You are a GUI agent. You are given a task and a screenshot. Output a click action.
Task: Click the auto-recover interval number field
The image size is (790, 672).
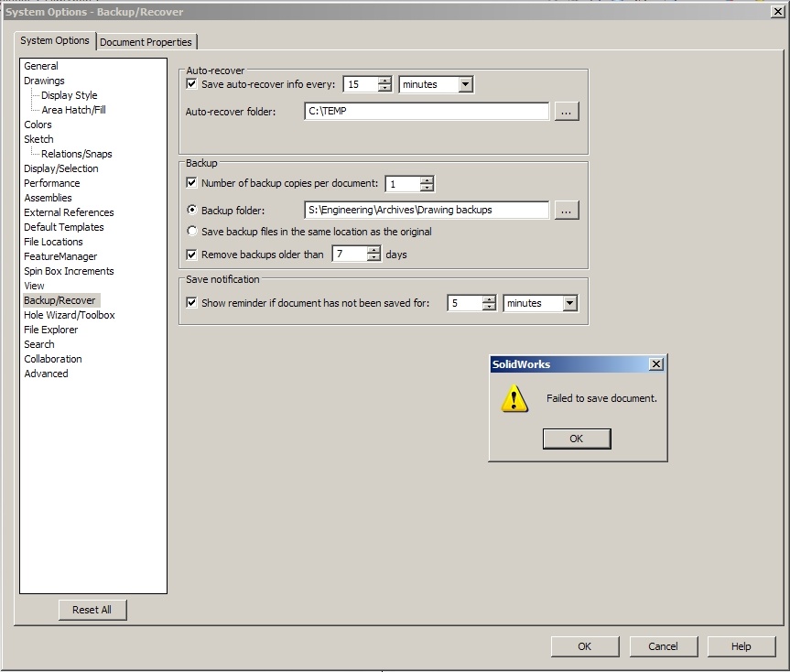click(361, 84)
